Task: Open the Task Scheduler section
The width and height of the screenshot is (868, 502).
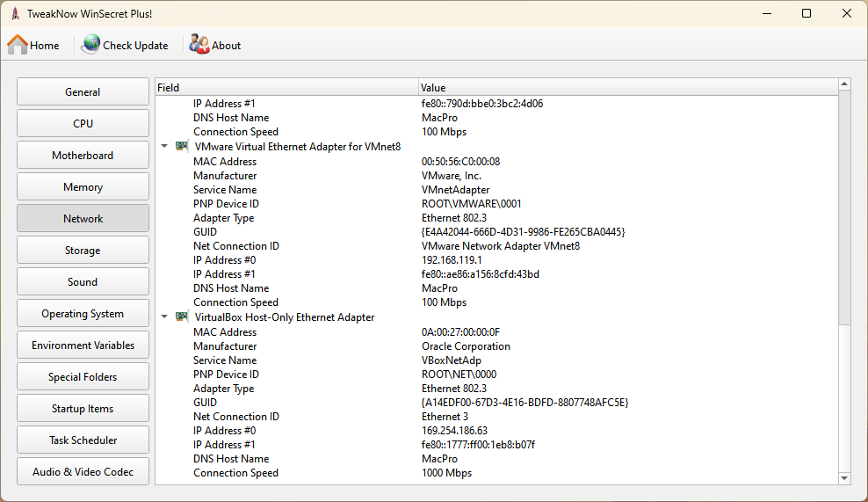Action: click(83, 440)
